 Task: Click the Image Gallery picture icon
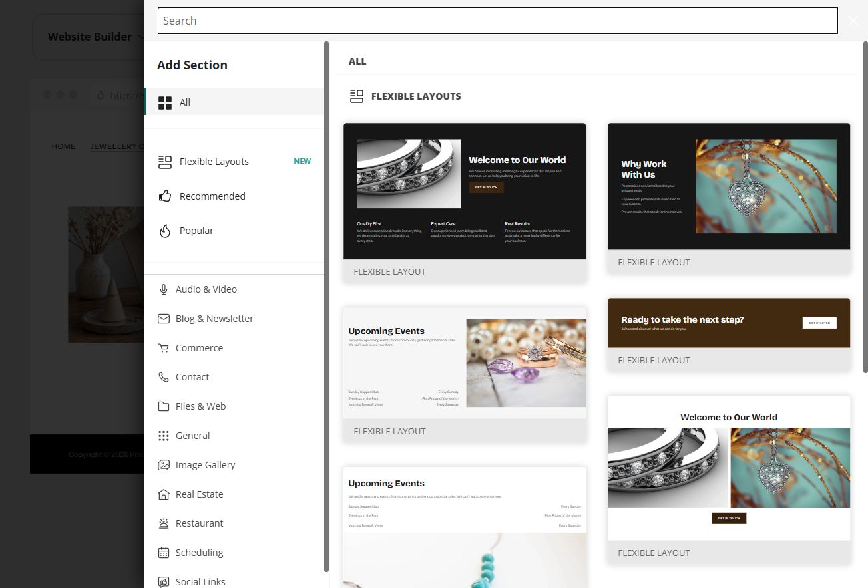point(164,465)
